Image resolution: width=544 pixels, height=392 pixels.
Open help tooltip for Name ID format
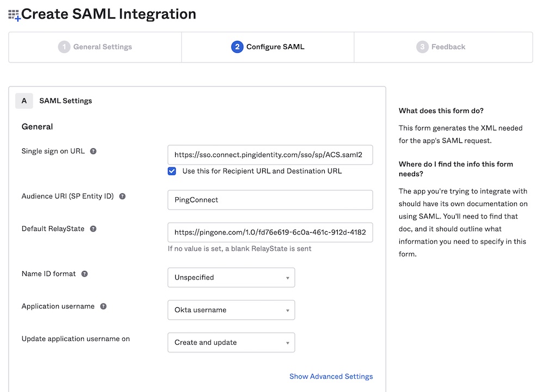[84, 274]
